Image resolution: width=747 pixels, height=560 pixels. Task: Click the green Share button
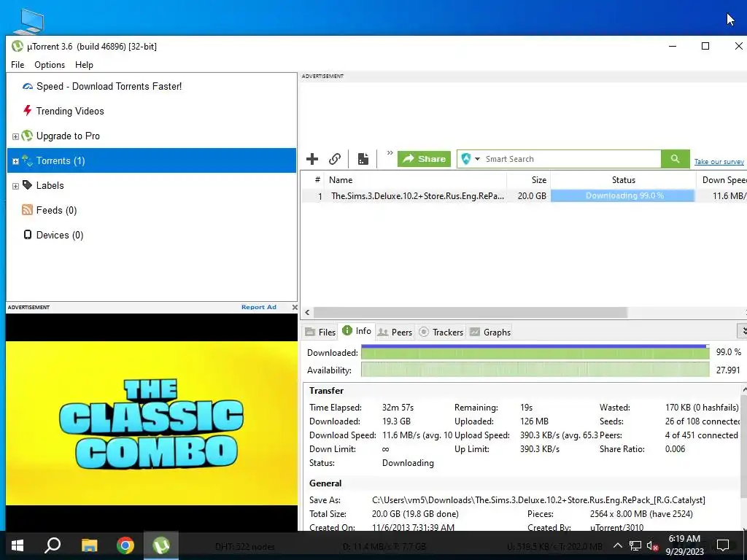(424, 159)
